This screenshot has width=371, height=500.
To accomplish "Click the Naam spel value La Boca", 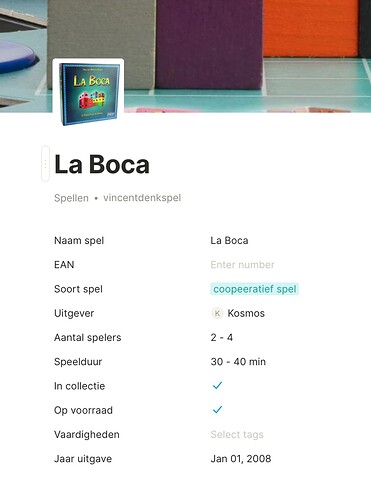I will click(229, 240).
